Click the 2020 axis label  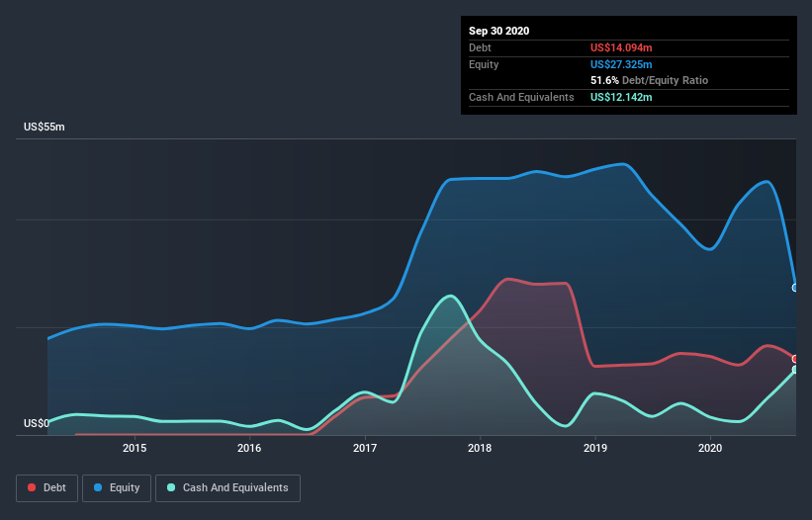click(710, 448)
